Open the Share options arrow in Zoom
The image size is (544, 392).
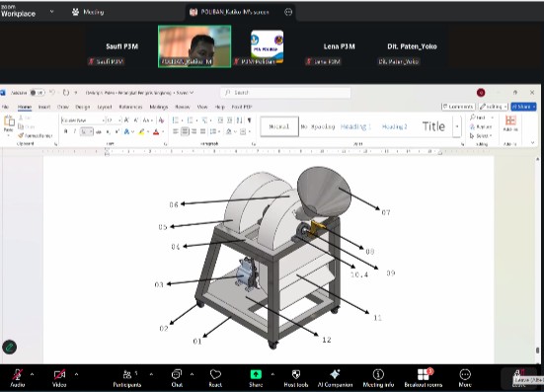(272, 374)
